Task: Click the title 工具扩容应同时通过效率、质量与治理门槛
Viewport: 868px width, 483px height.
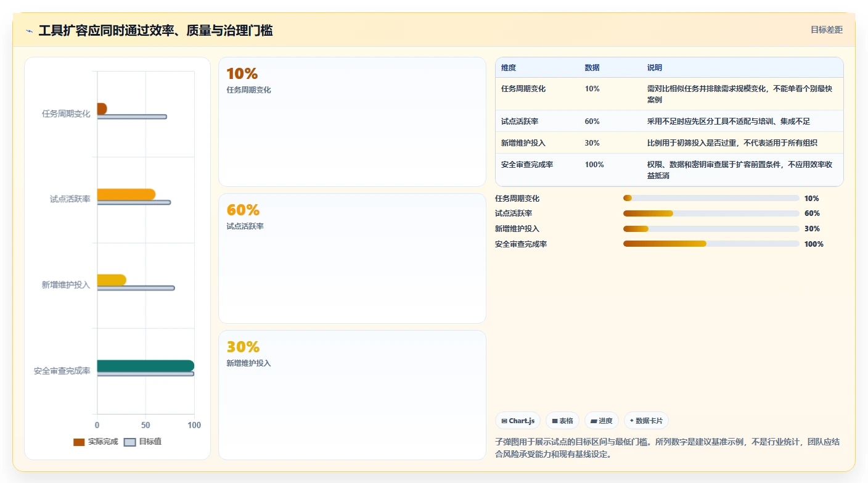Action: click(x=155, y=31)
